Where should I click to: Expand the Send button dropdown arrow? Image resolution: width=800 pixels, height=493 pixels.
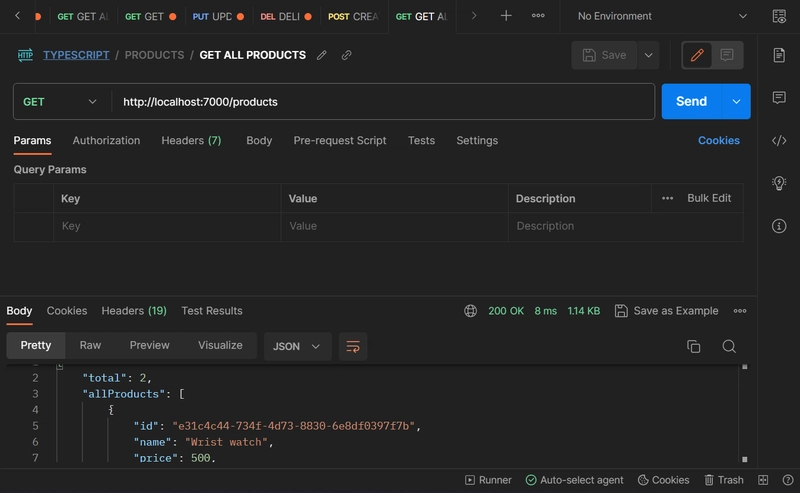click(736, 102)
